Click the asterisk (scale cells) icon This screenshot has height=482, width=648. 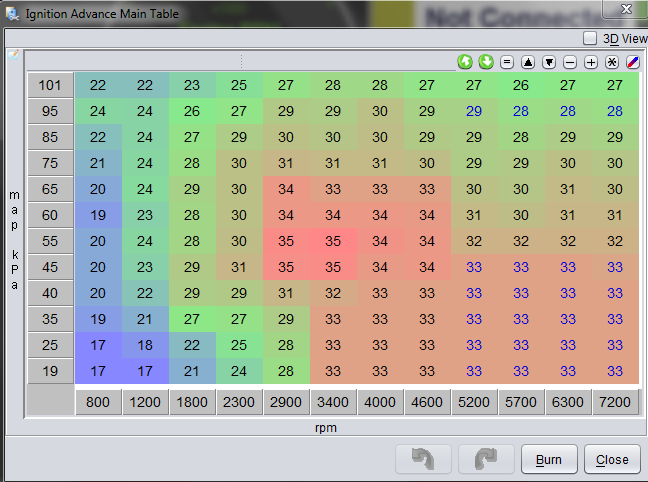tap(612, 62)
